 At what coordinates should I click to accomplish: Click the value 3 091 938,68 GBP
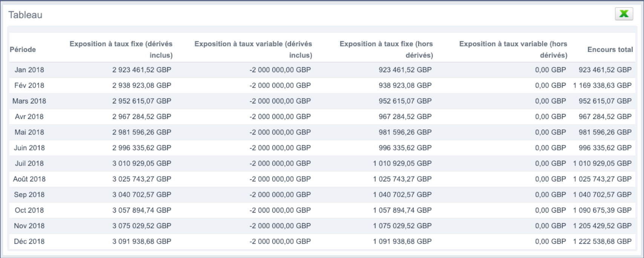tap(142, 241)
